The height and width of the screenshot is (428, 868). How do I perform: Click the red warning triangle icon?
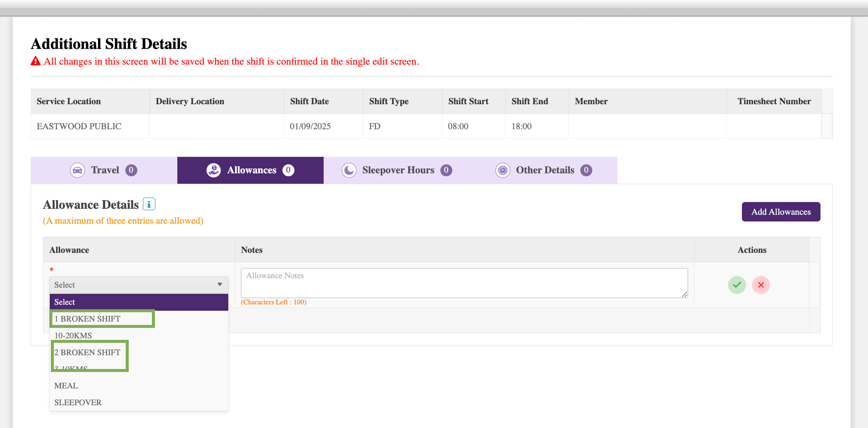tap(35, 61)
